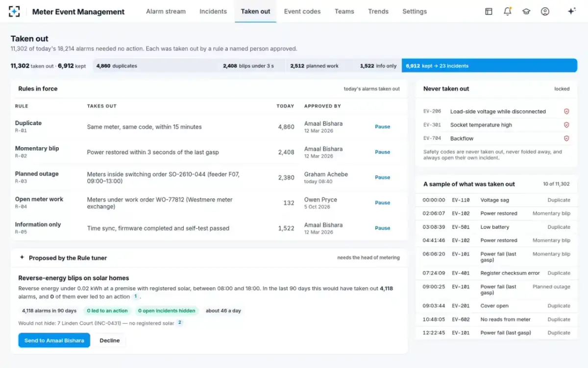Open the AI sparkle assistant icon
Image resolution: width=588 pixels, height=368 pixels.
[x=571, y=11]
